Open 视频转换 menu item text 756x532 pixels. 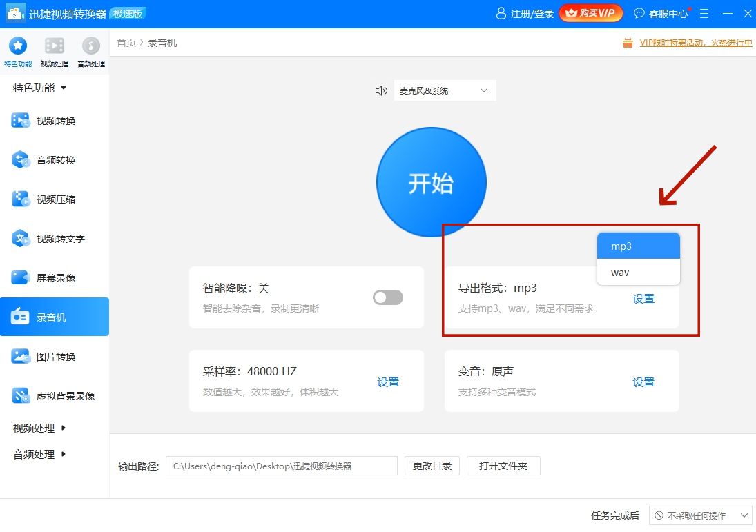click(x=56, y=121)
